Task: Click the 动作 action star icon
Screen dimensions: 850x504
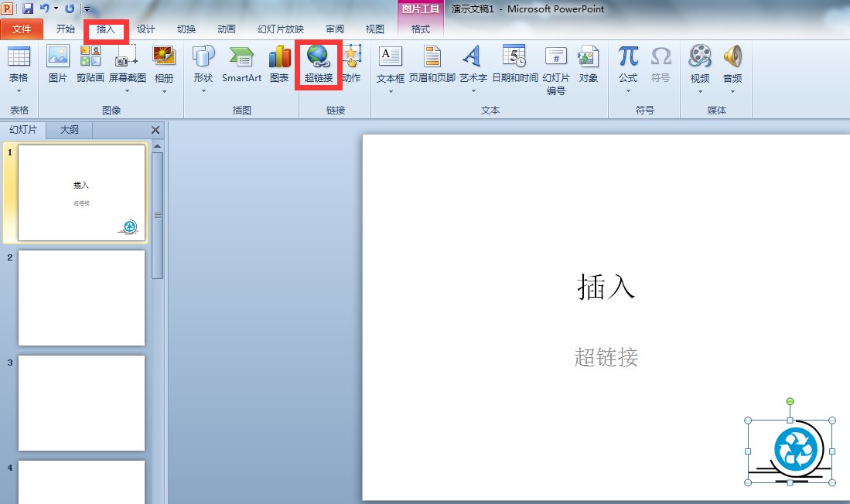Action: coord(352,56)
